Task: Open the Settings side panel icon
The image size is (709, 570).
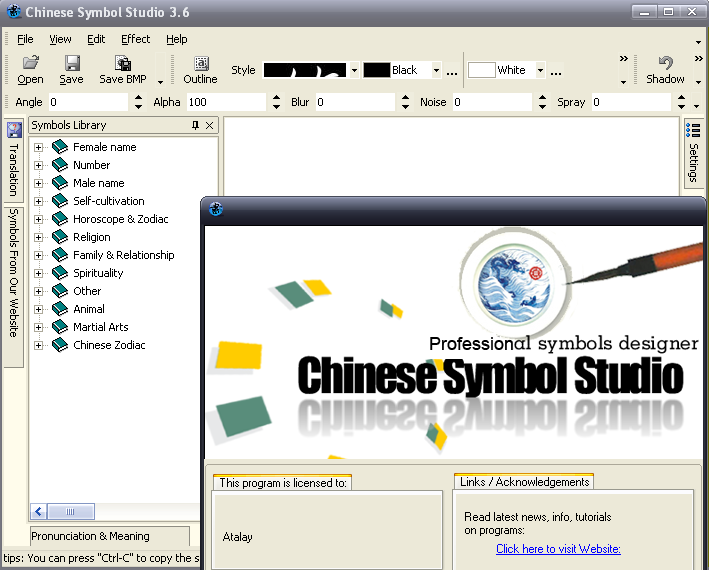Action: point(693,130)
